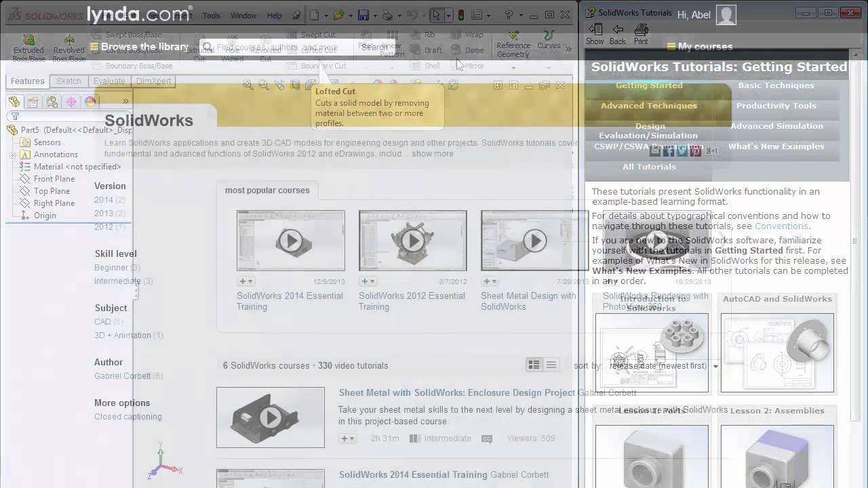Image resolution: width=868 pixels, height=488 pixels.
Task: Click the Open file folder icon
Action: 338,15
